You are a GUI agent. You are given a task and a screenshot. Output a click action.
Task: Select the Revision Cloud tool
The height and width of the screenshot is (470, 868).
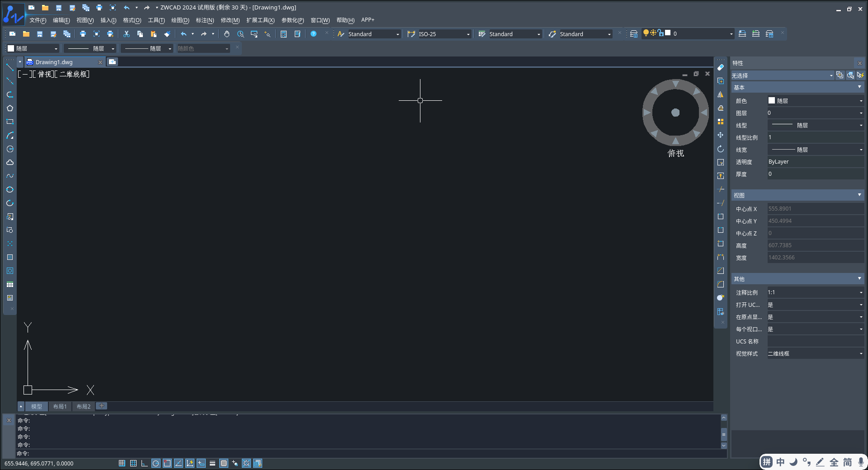pos(10,162)
